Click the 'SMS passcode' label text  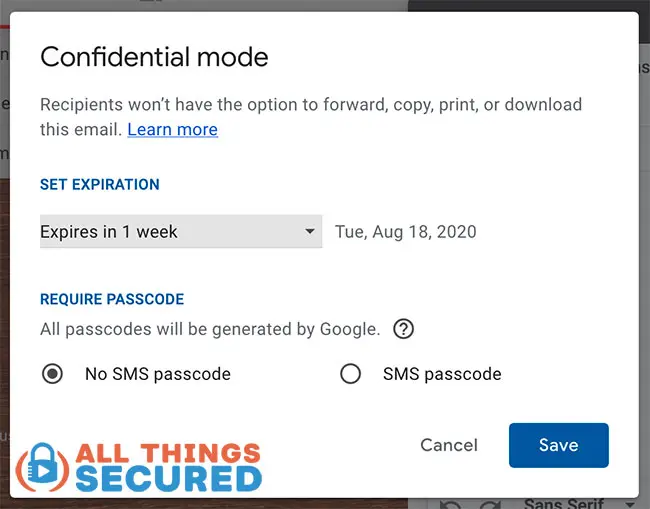442,374
